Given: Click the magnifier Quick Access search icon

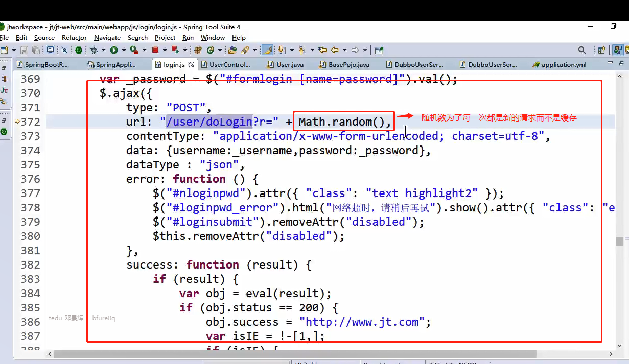Looking at the screenshot, I should click(582, 50).
